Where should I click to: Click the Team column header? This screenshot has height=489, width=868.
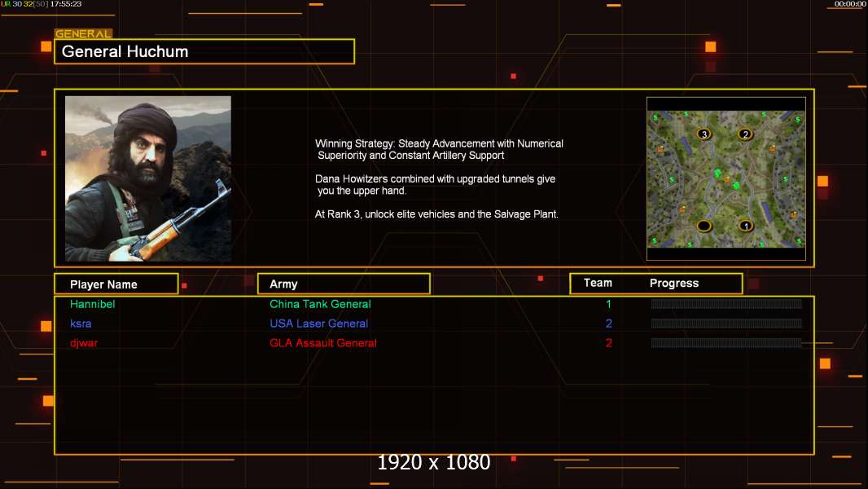tap(598, 283)
